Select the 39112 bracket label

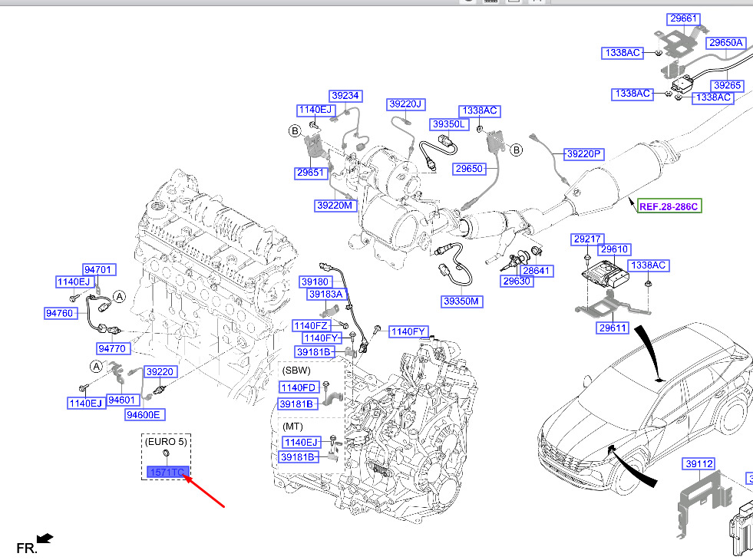[699, 463]
